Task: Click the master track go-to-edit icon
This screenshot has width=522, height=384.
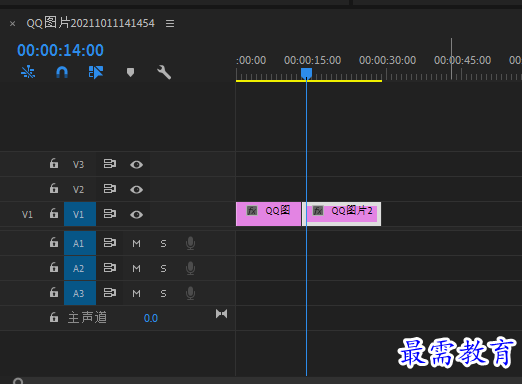Action: coord(221,314)
